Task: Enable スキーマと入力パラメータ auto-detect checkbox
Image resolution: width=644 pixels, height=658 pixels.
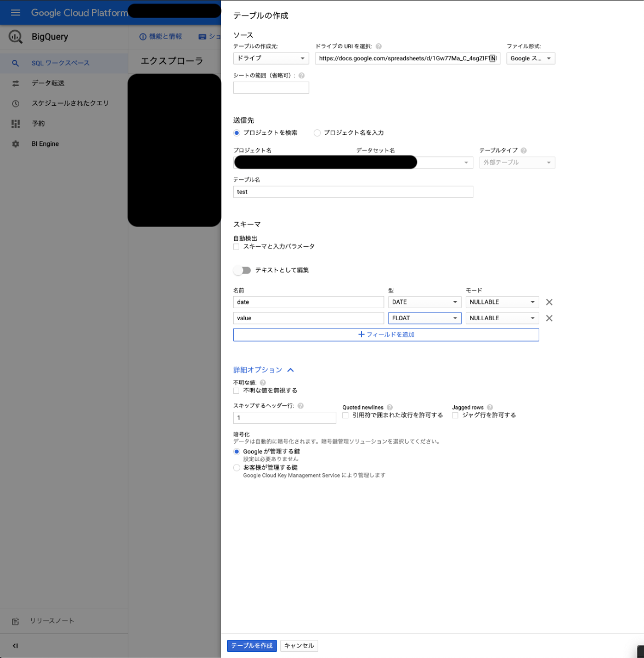Action: pyautogui.click(x=236, y=247)
